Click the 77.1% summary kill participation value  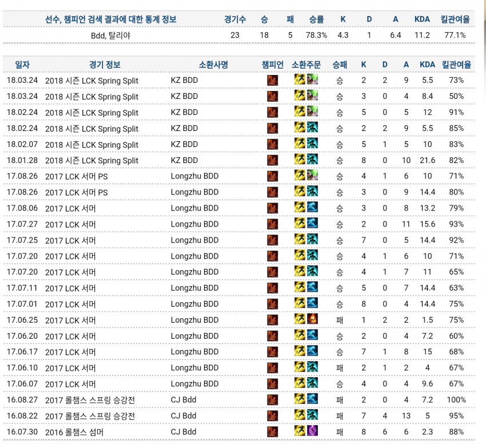455,35
